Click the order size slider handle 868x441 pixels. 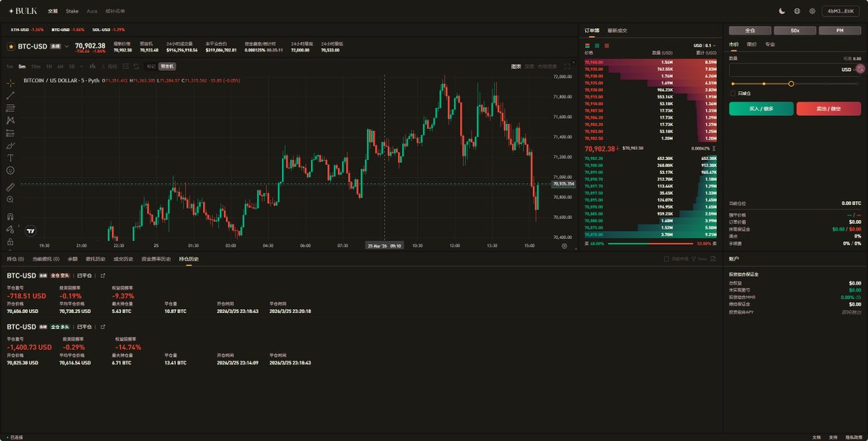pos(791,84)
